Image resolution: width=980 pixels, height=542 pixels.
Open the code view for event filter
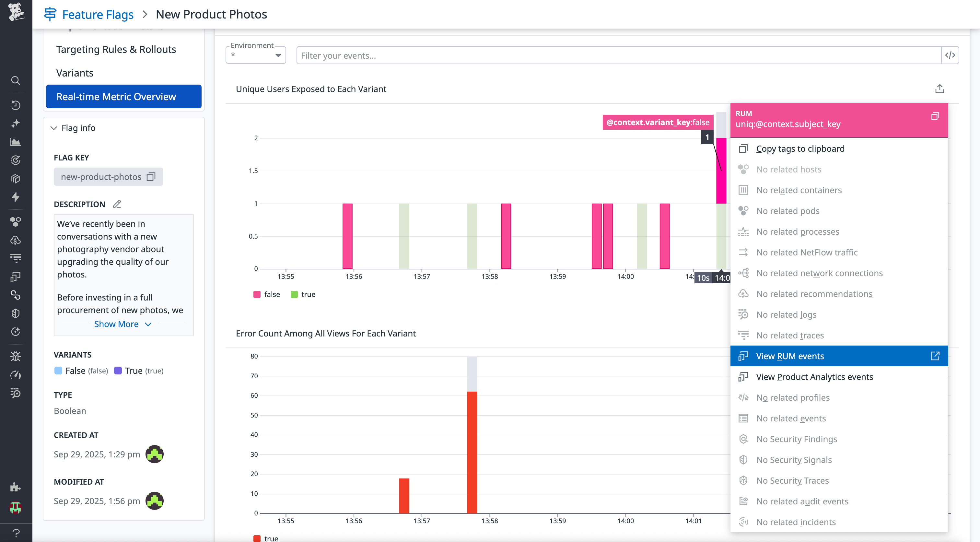point(950,55)
